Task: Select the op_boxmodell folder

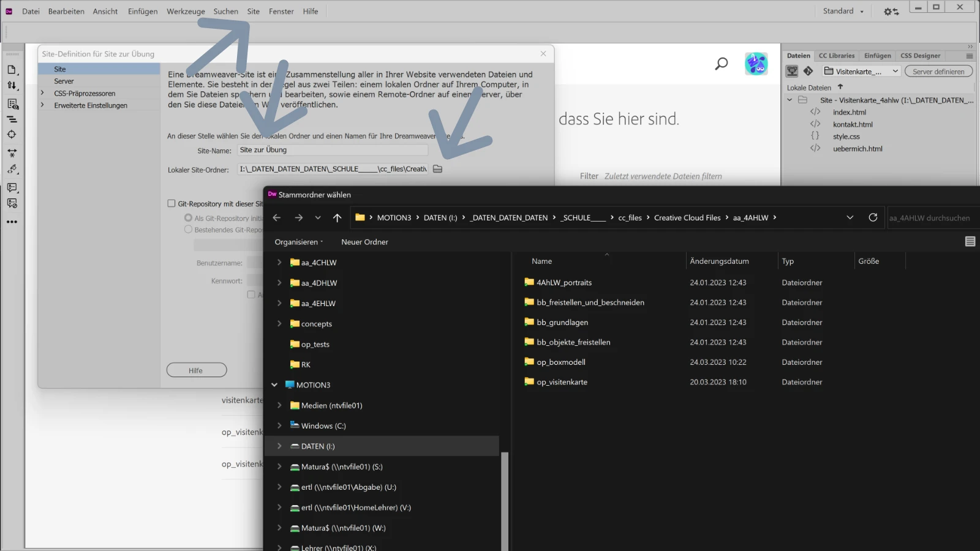Action: pyautogui.click(x=561, y=362)
